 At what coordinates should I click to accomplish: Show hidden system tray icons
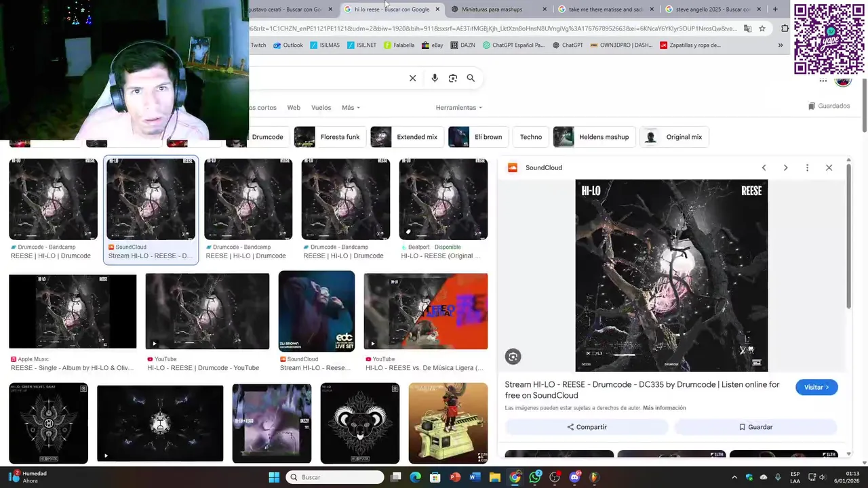coord(734,477)
